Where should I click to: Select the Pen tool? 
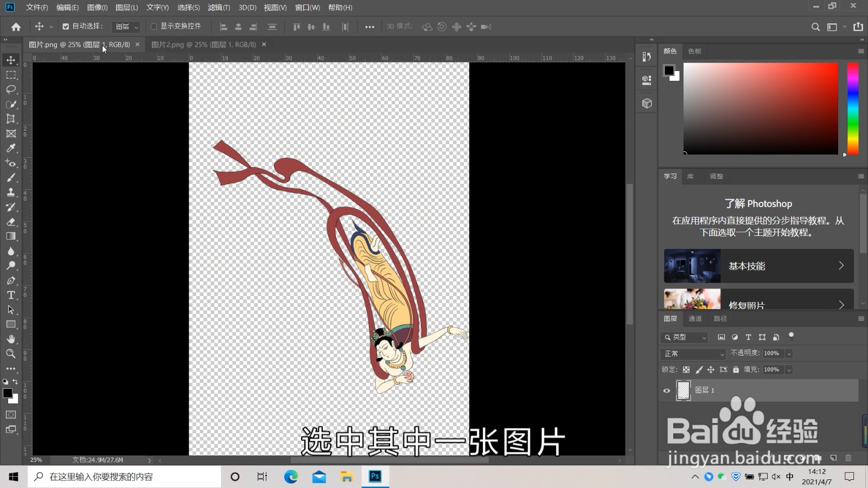[x=11, y=280]
